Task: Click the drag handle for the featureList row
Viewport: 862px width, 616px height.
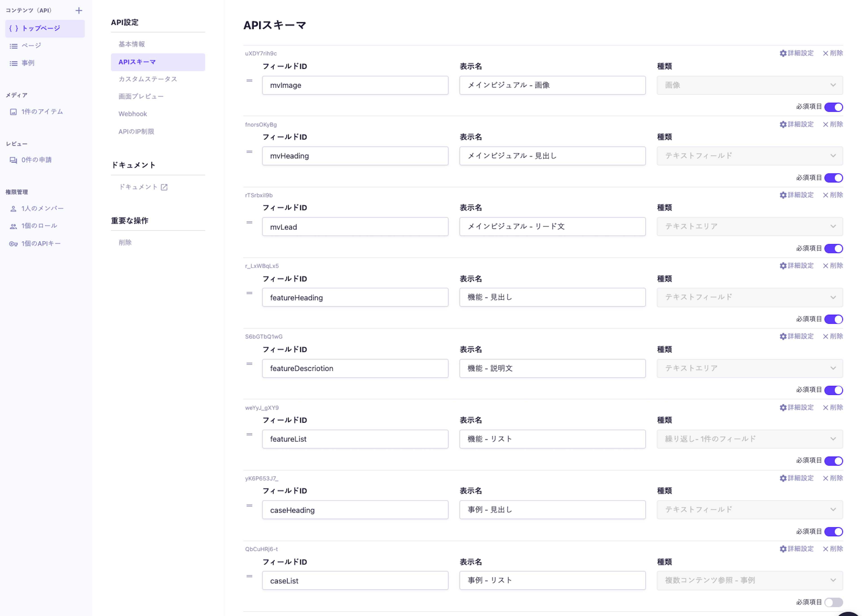Action: 249,434
